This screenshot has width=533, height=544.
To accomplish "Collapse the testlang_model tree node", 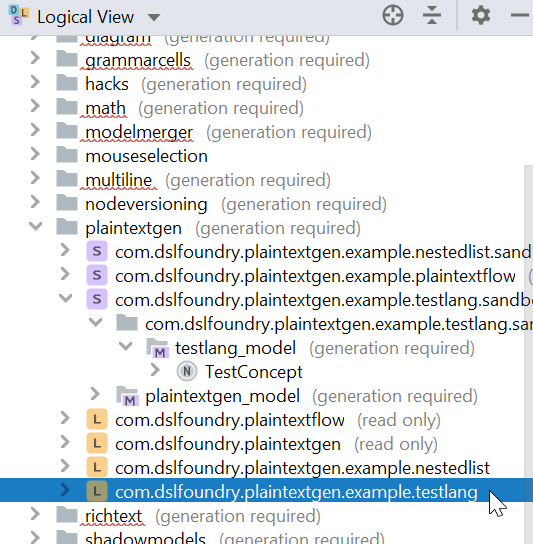I will [126, 346].
